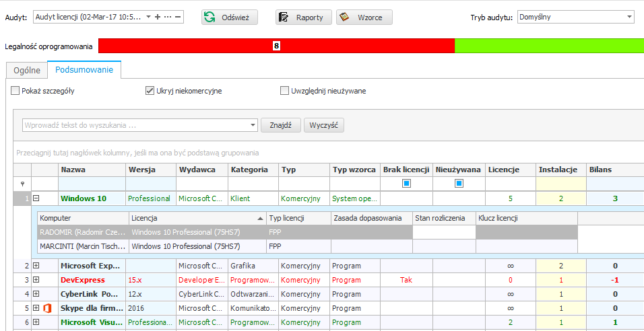Click 12.x version cell of CyberLink
644x331 pixels.
coord(151,294)
